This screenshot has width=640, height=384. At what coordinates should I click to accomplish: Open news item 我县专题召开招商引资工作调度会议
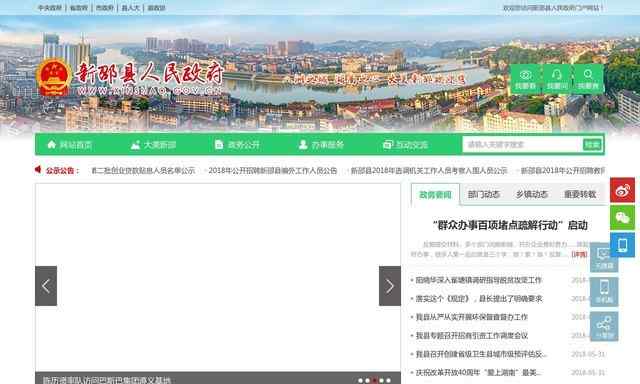tap(471, 335)
